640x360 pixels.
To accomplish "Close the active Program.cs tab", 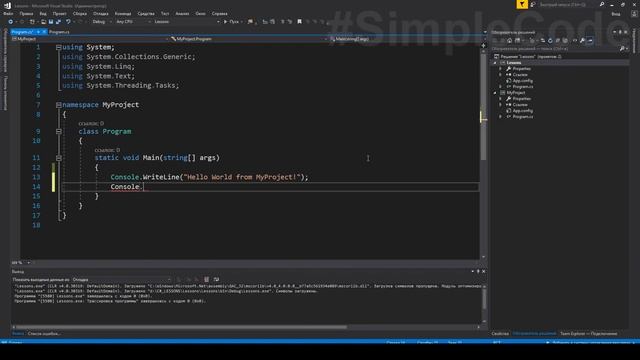I will 44,32.
